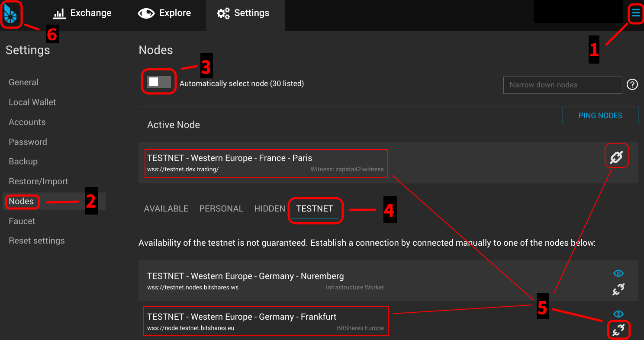Connect to the Frankfurt testnet node
The height and width of the screenshot is (340, 644).
coord(618,330)
